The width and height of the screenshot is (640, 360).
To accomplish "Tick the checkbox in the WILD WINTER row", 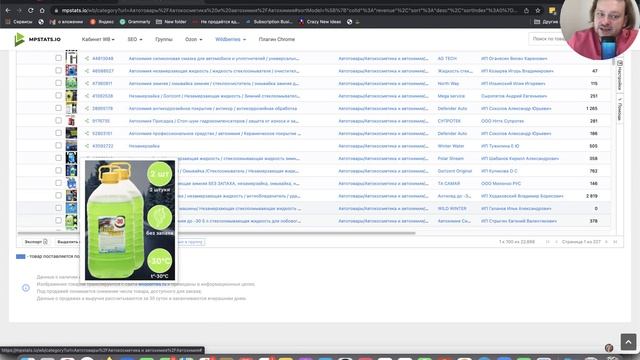I will pyautogui.click(x=58, y=208).
